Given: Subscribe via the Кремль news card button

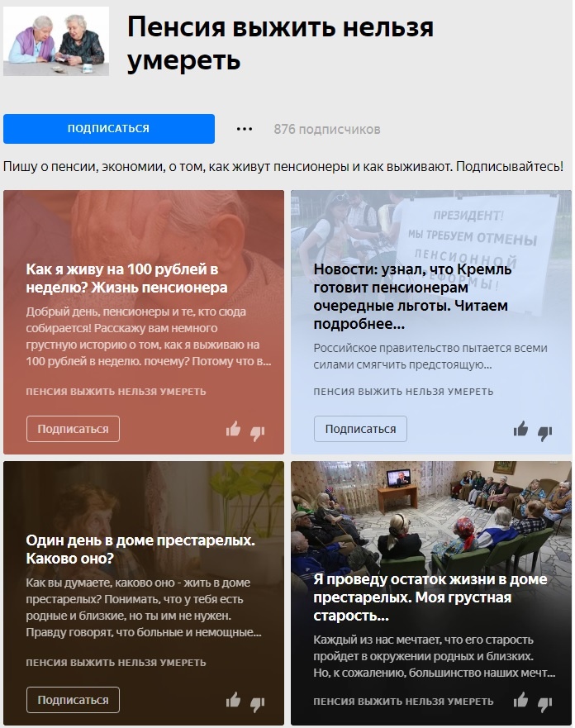Looking at the screenshot, I should (360, 429).
